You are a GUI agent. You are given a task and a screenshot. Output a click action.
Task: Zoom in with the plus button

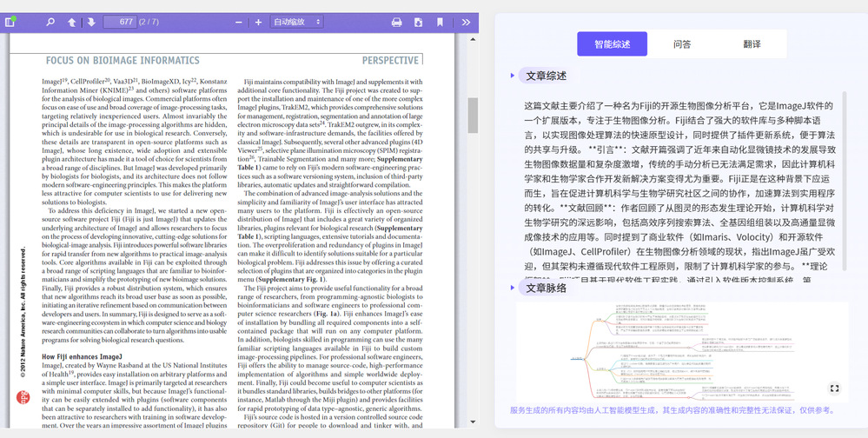coord(258,22)
